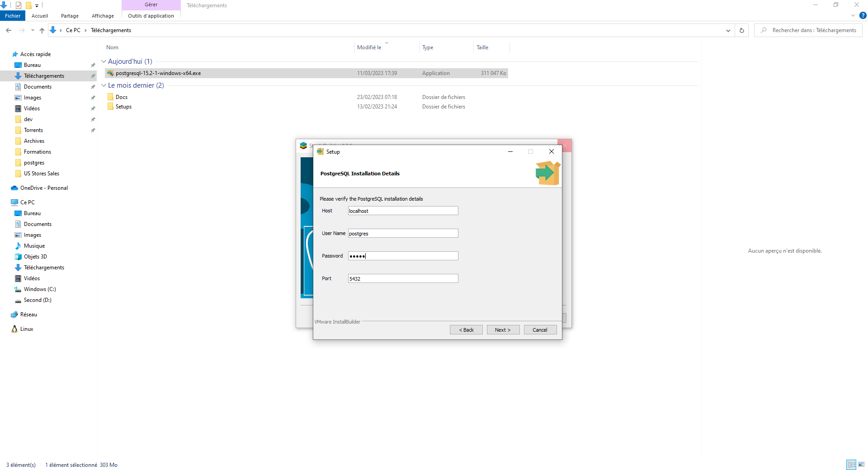Open the dev folder in sidebar

tap(28, 119)
